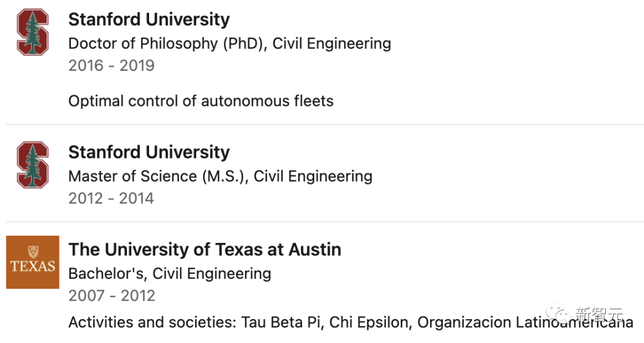644x343 pixels.
Task: Select the Bachelor's, Civil Engineering line
Action: (x=169, y=273)
